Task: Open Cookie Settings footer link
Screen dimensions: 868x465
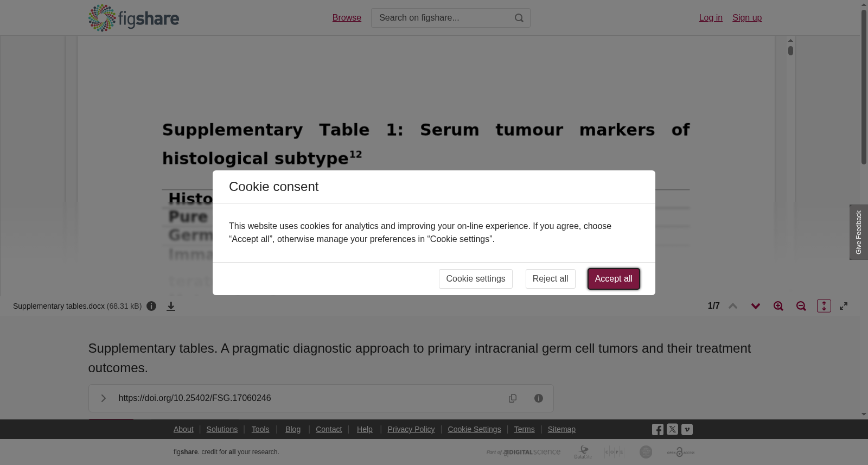Action: point(474,429)
